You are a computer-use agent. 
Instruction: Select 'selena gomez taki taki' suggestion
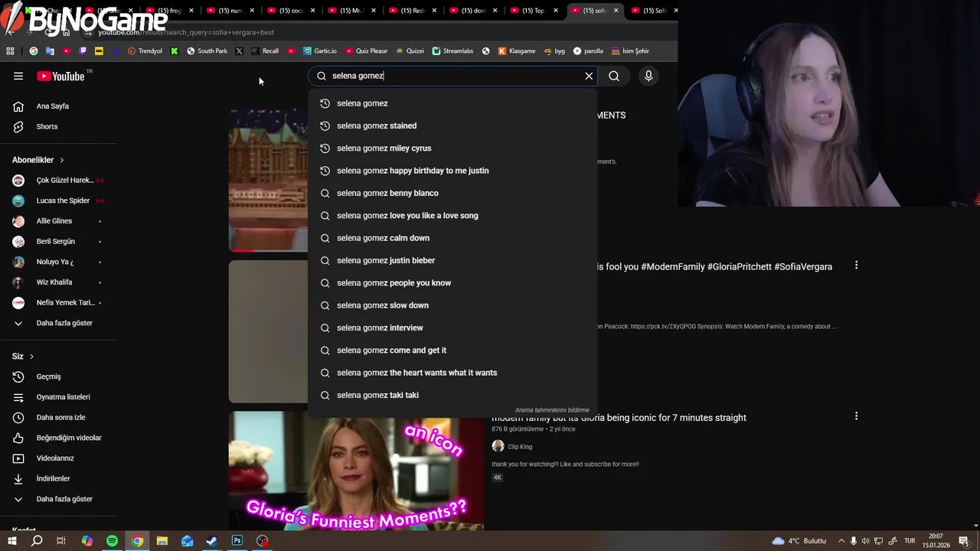pos(452,395)
